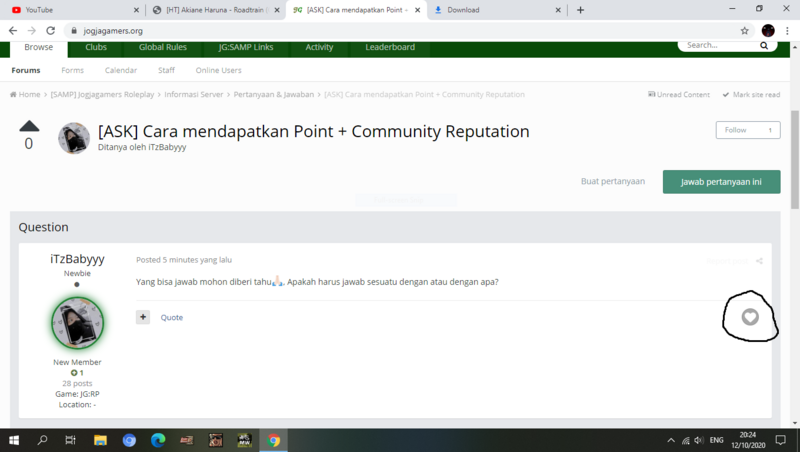Click the Chrome icon on the taskbar
800x452 pixels.
pyautogui.click(x=273, y=440)
